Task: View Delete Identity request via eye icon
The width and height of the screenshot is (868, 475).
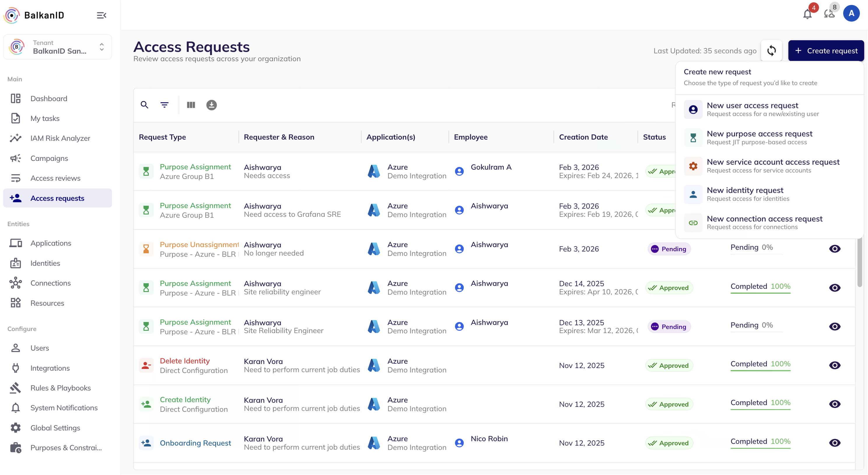Action: pyautogui.click(x=835, y=365)
